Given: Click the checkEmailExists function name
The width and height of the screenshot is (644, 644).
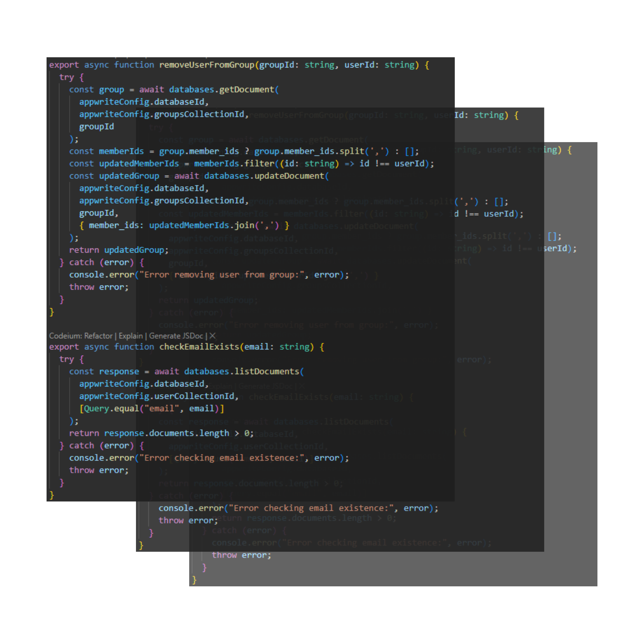Looking at the screenshot, I should 199,347.
